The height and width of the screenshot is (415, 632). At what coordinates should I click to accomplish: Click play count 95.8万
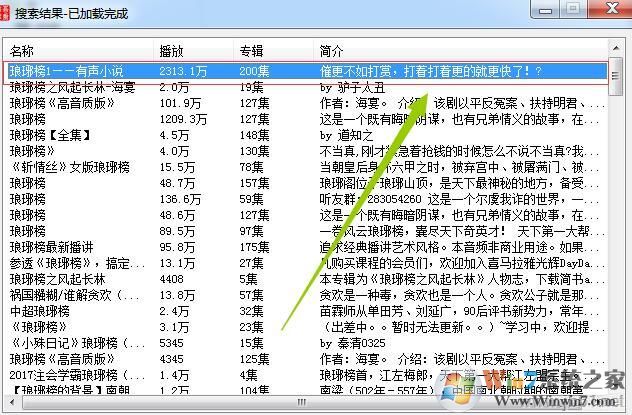pos(177,247)
